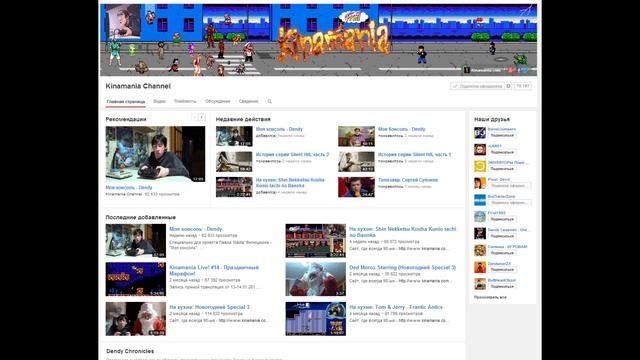Open the Моя консоль - Dendy link in Последние добавленные

(196, 229)
